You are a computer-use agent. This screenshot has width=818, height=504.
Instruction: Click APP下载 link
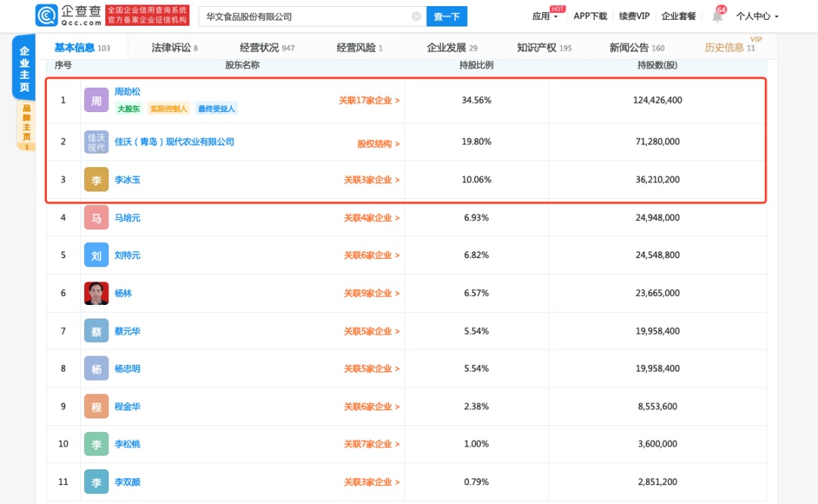[590, 16]
